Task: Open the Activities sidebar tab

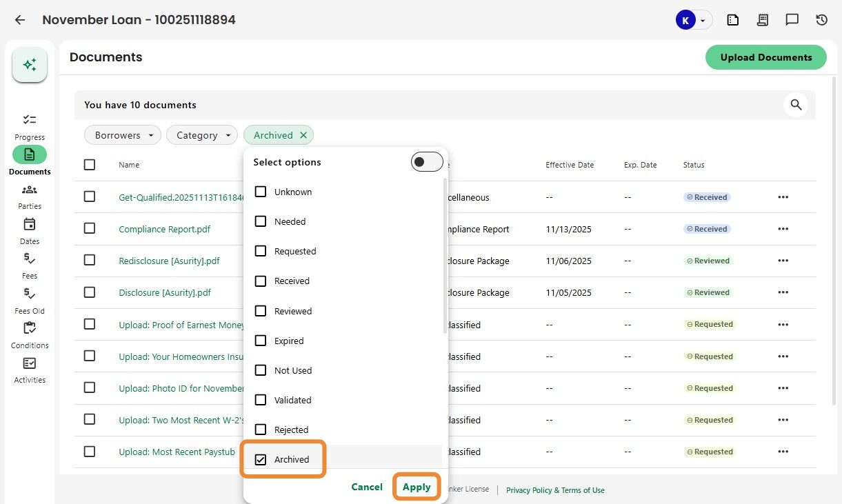Action: point(30,363)
